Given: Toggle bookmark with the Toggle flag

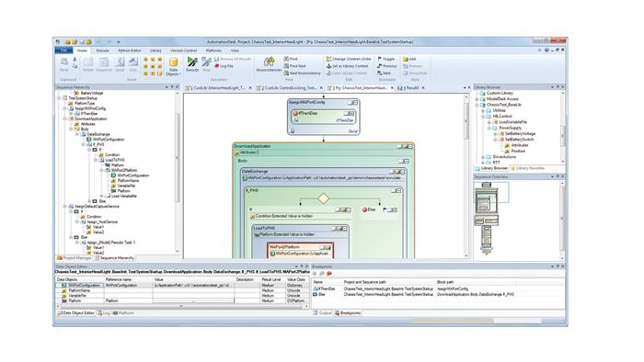Looking at the screenshot, I should pyautogui.click(x=385, y=59).
